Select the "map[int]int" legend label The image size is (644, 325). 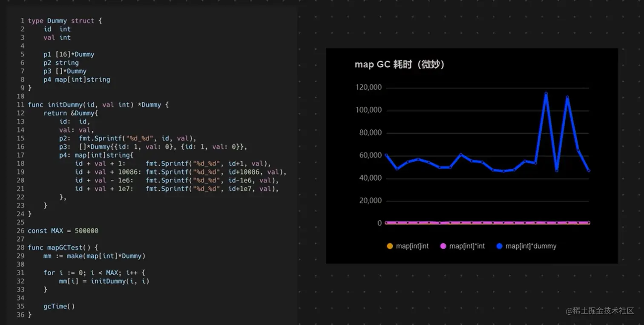[x=412, y=246]
